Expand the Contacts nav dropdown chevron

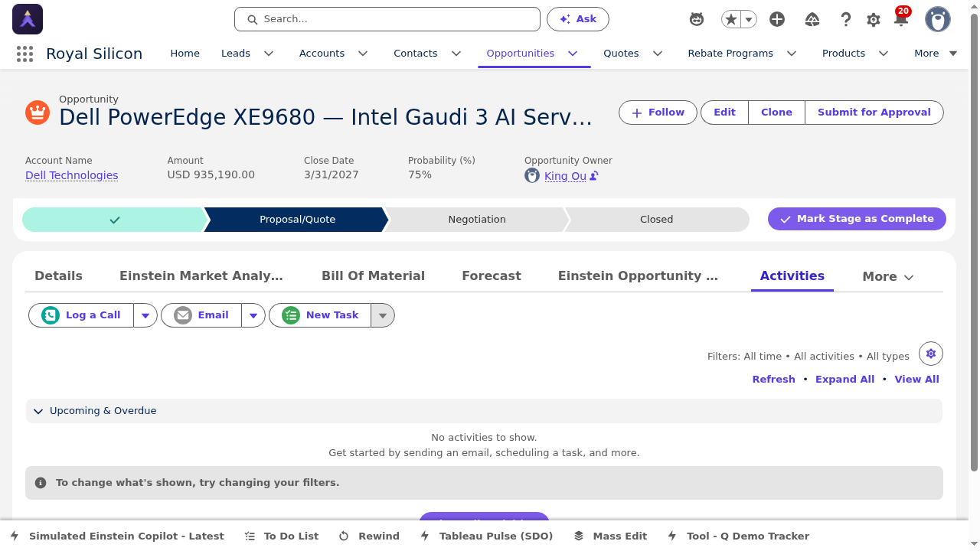(456, 54)
